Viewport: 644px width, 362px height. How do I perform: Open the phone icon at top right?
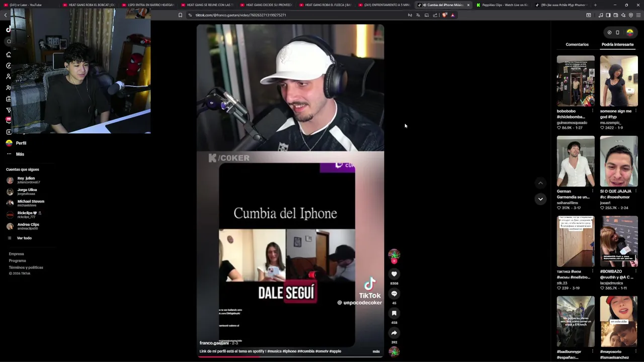click(x=618, y=33)
